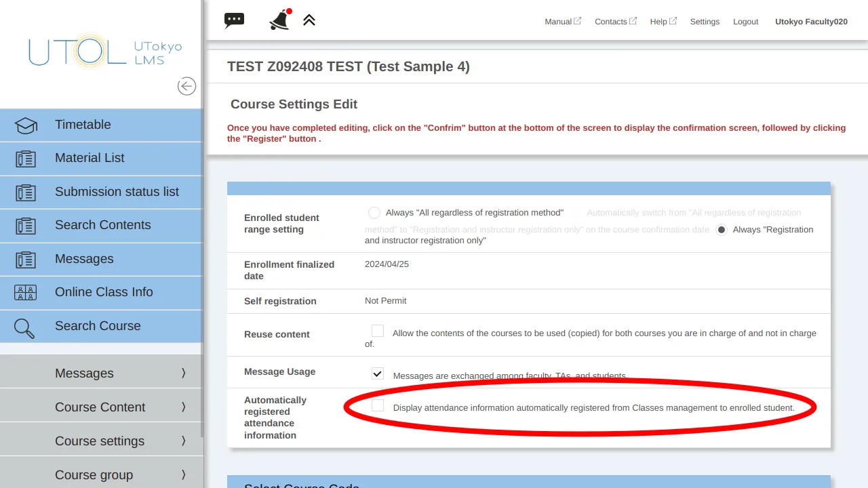The width and height of the screenshot is (868, 488).
Task: Click the Timetable graduation cap icon
Action: click(26, 125)
